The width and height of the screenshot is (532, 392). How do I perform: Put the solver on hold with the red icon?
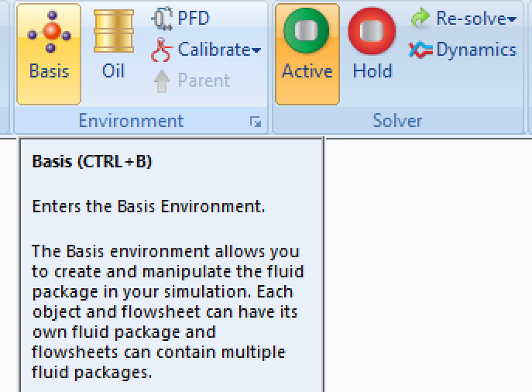(x=372, y=31)
